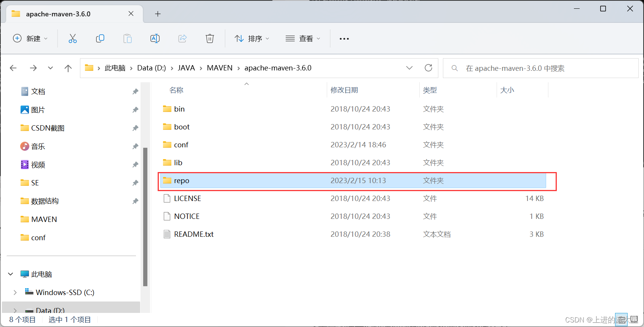
Task: Open recent locations chevron dropdown
Action: click(x=50, y=68)
